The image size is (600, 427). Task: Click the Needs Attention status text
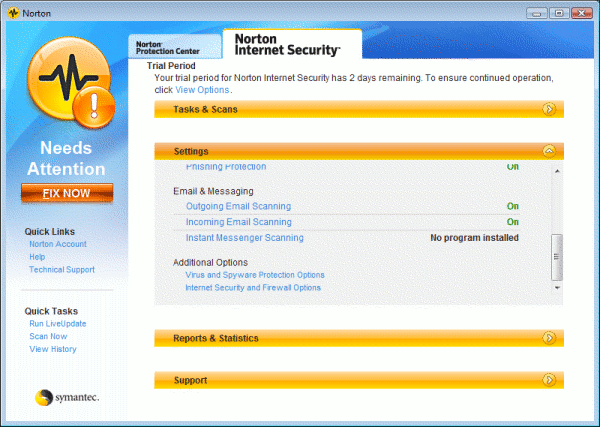[66, 158]
